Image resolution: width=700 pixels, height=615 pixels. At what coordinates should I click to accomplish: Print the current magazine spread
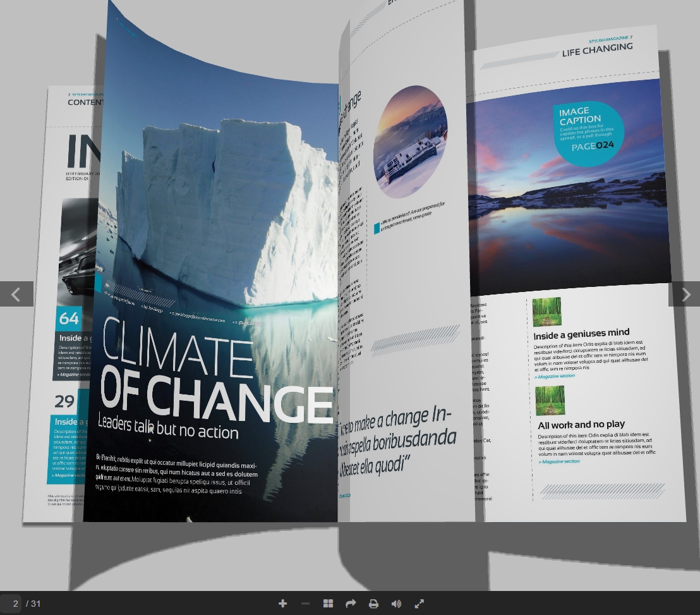373,604
